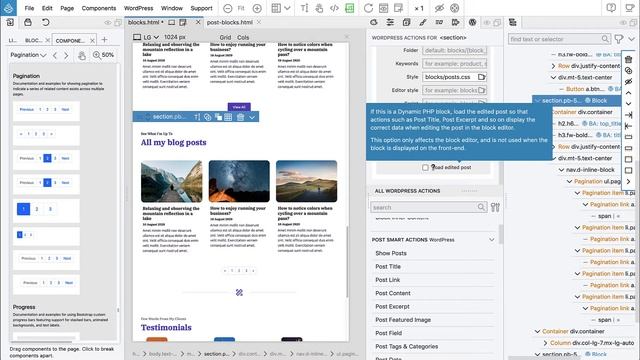640x360 pixels.
Task: Open the code editor icon
Action: point(334,8)
